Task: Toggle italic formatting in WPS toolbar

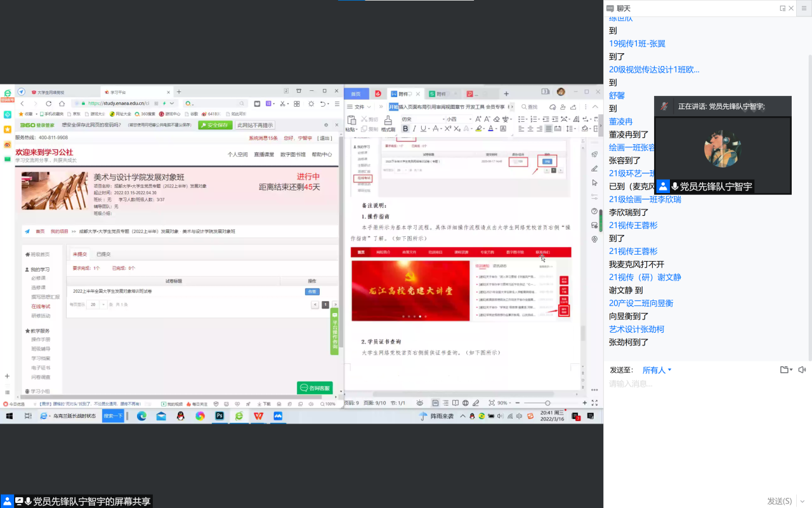Action: [x=414, y=128]
